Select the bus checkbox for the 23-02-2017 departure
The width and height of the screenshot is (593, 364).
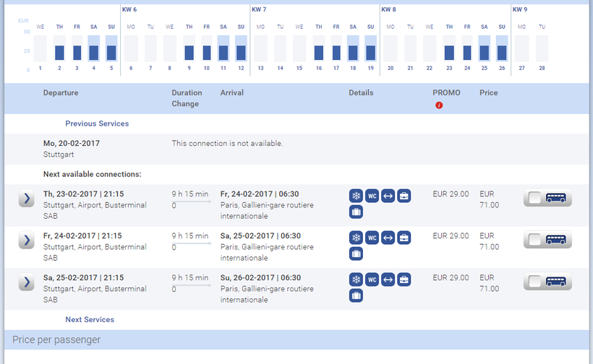pyautogui.click(x=535, y=198)
